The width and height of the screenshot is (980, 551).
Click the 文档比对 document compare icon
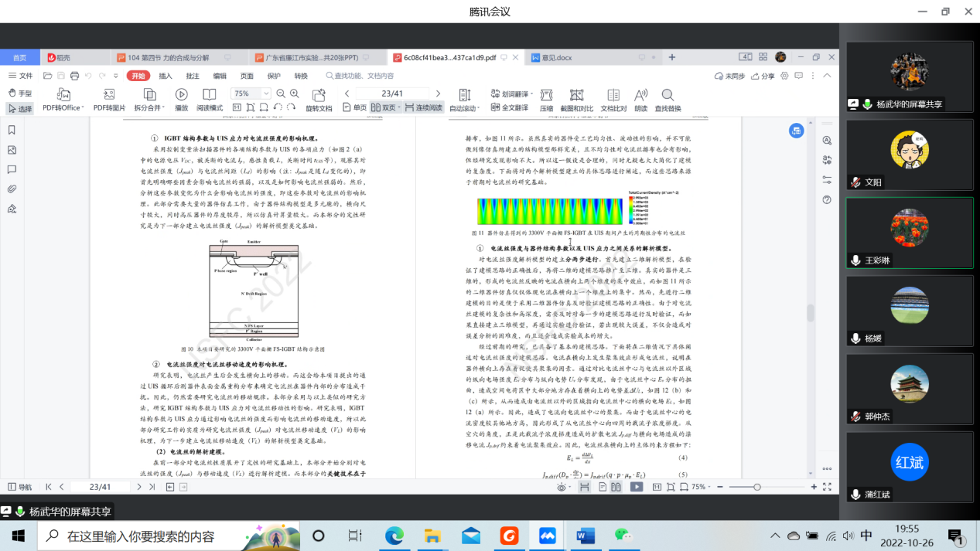point(613,94)
